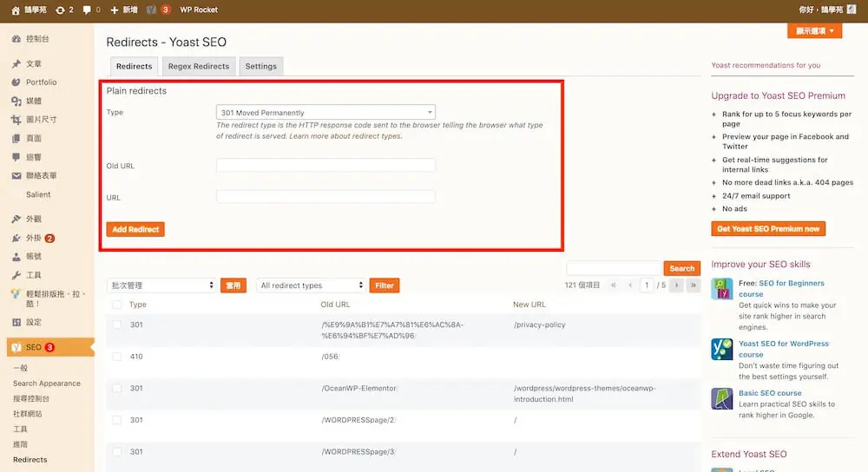Toggle the select-all checkbox in table header
Screen dimensions: 868x472
(x=117, y=305)
